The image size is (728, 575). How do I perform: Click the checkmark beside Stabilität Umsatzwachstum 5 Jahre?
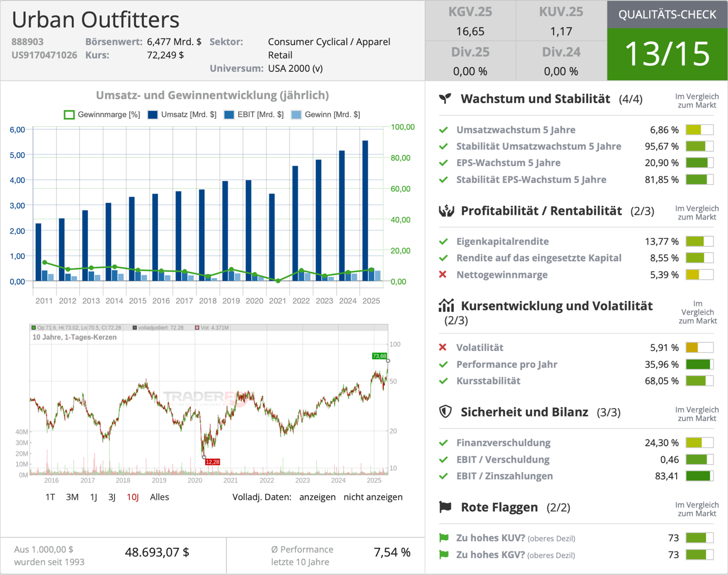(x=443, y=147)
